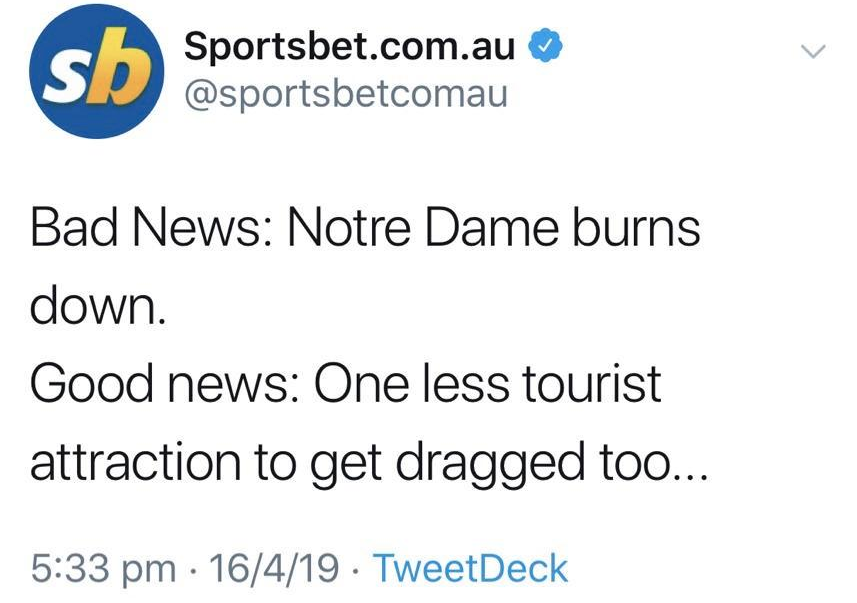Click the word 'attraction' in the tweet
Image resolution: width=857 pixels, height=603 pixels.
(x=135, y=461)
